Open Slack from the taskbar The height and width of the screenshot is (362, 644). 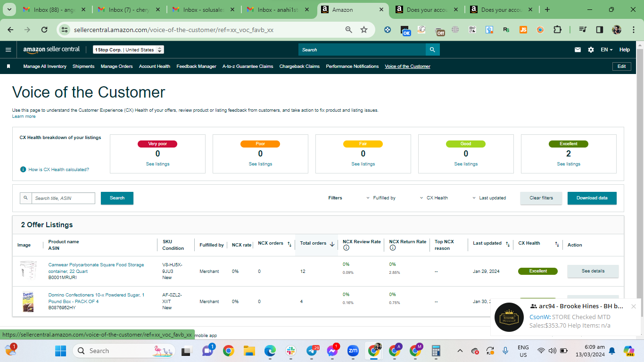click(291, 351)
